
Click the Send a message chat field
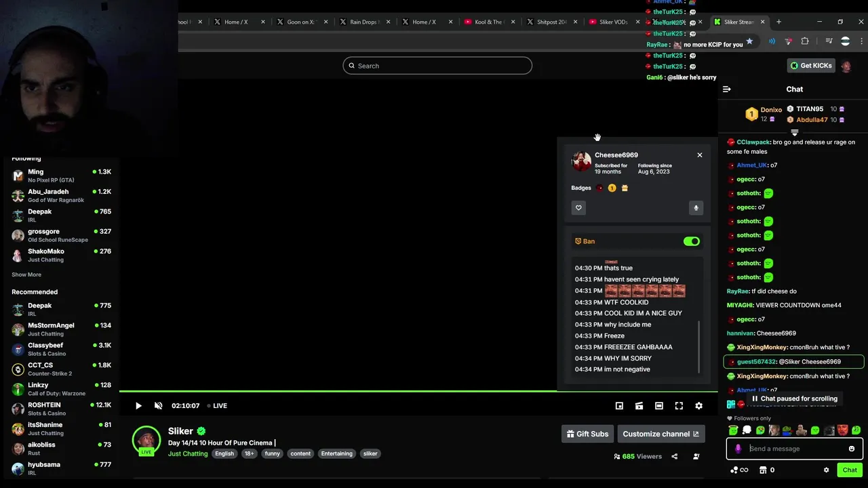coord(795,449)
